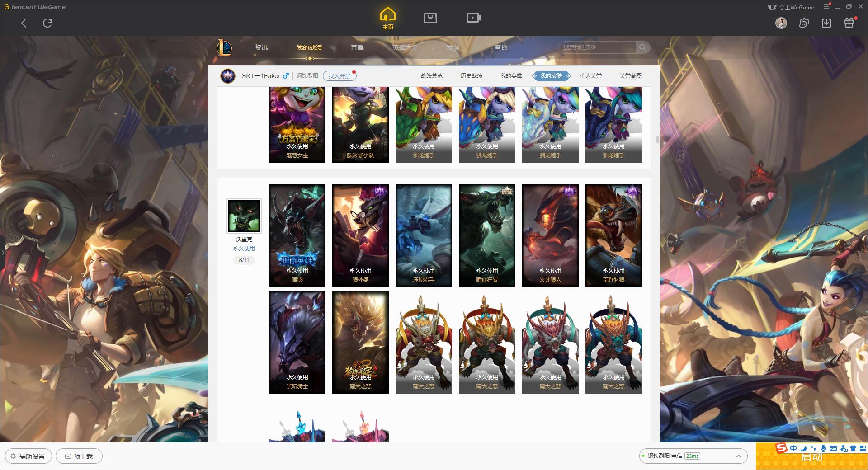Focus the 搜索我的英雄 search field
868x470 pixels.
[x=598, y=47]
